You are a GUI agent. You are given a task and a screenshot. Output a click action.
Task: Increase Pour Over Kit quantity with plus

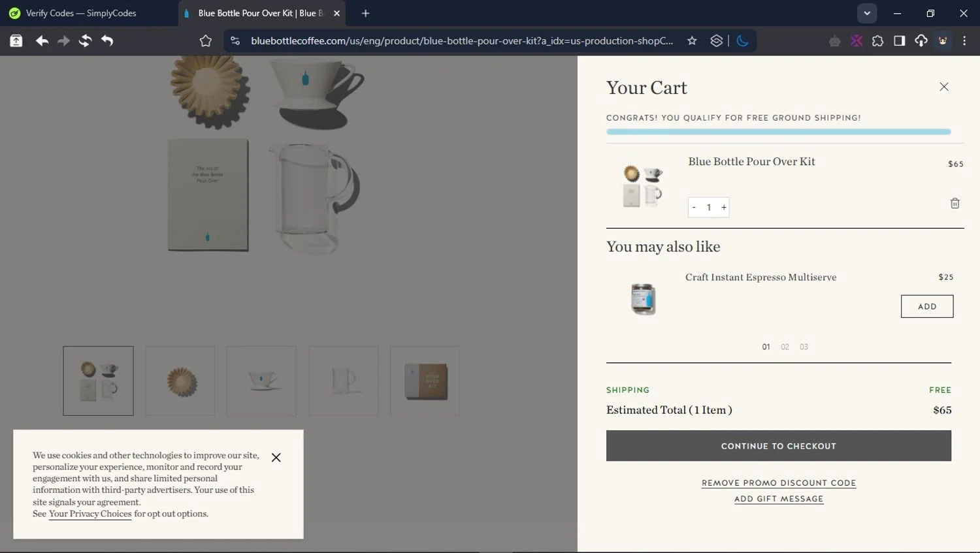click(723, 208)
